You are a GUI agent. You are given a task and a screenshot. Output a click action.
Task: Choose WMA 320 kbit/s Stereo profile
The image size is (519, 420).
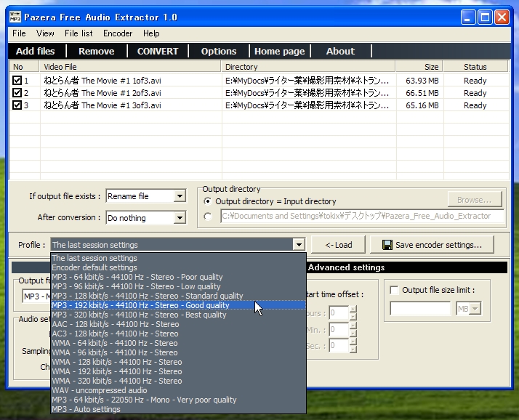pyautogui.click(x=178, y=381)
